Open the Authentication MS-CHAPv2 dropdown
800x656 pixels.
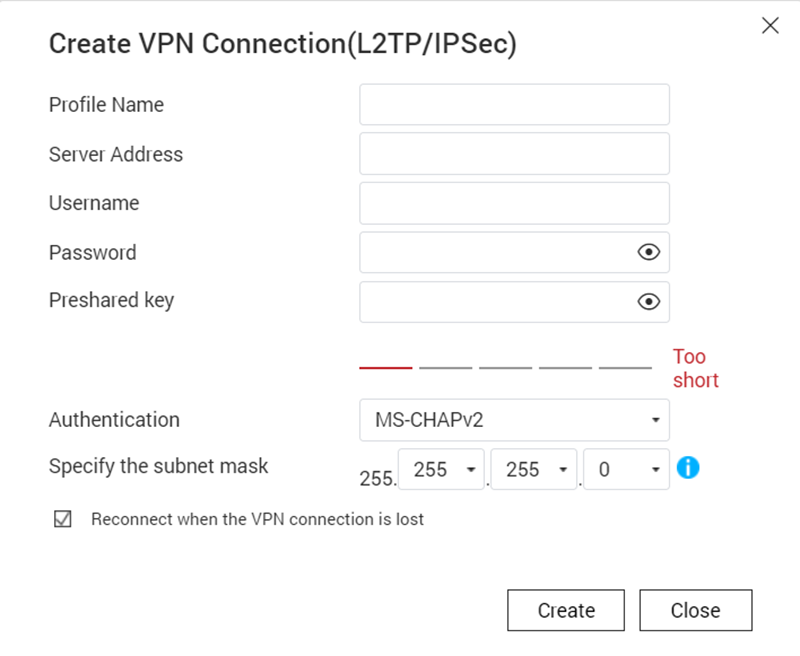point(514,420)
